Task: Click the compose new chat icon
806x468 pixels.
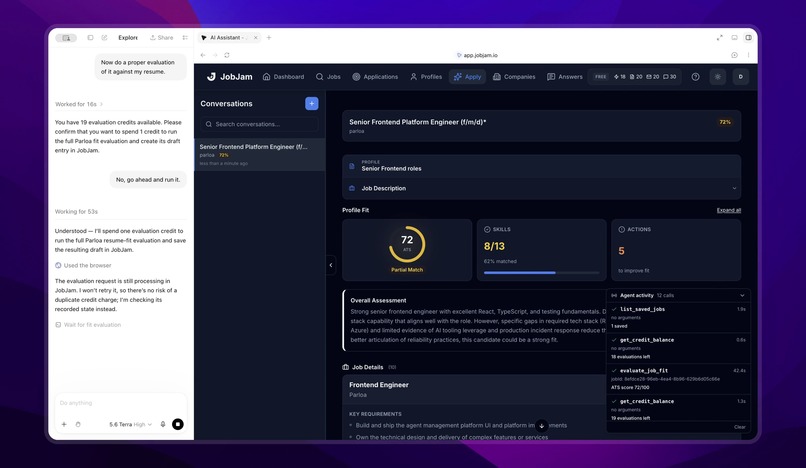Action: [104, 38]
